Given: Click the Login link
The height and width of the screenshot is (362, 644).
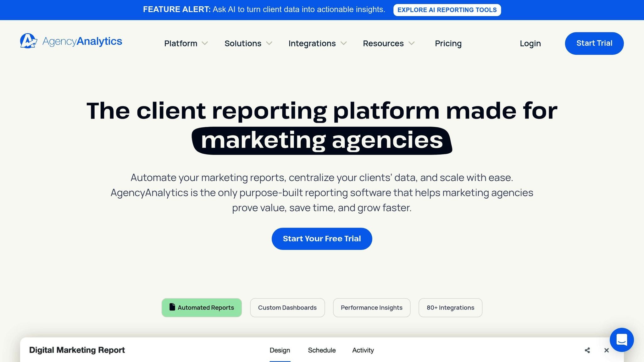Looking at the screenshot, I should pos(530,43).
